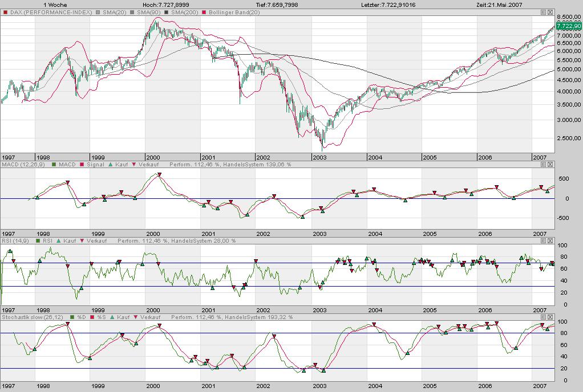583x392 pixels.
Task: Click the Kauf triangle legend icon in Stochastik panel
Action: click(x=112, y=317)
